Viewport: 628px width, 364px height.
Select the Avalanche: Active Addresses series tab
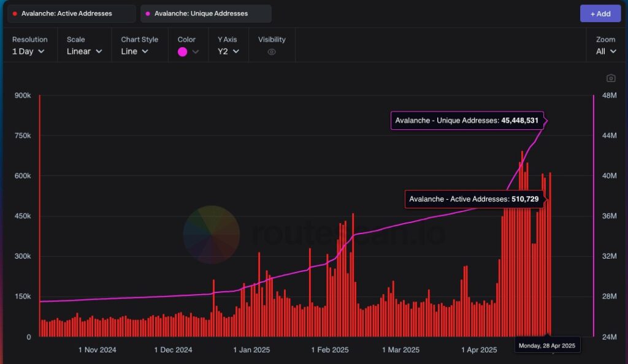71,13
